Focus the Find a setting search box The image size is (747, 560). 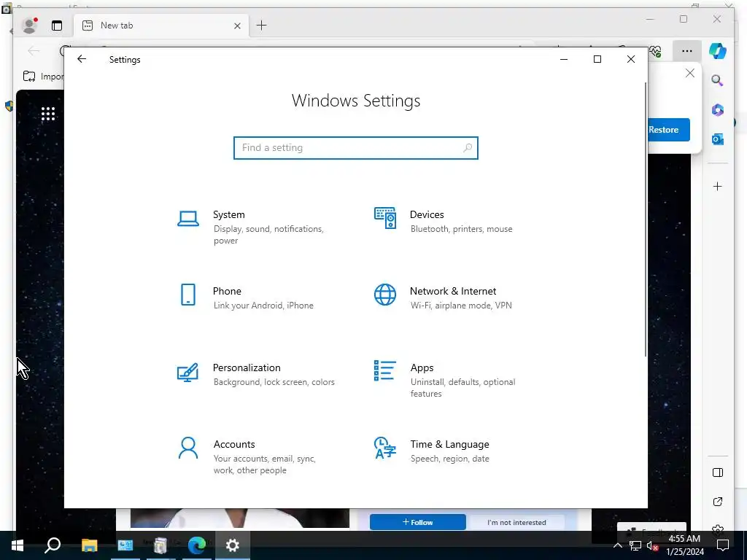click(x=356, y=147)
